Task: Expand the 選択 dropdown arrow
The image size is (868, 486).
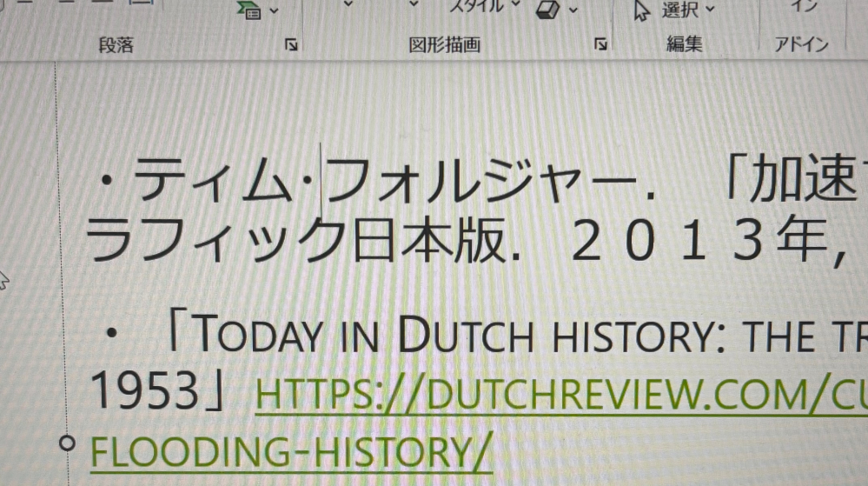Action: click(710, 9)
